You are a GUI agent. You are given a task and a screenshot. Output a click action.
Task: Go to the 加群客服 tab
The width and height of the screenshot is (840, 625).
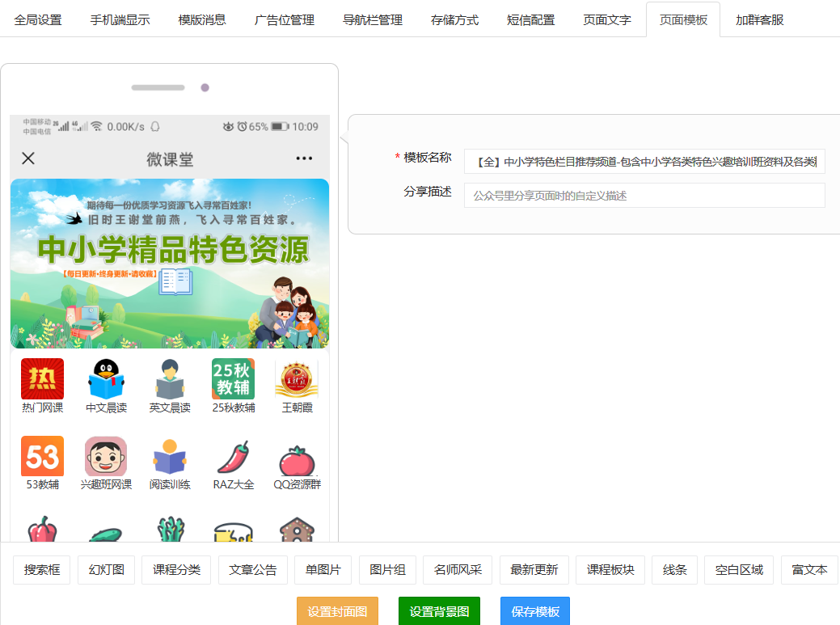[759, 20]
